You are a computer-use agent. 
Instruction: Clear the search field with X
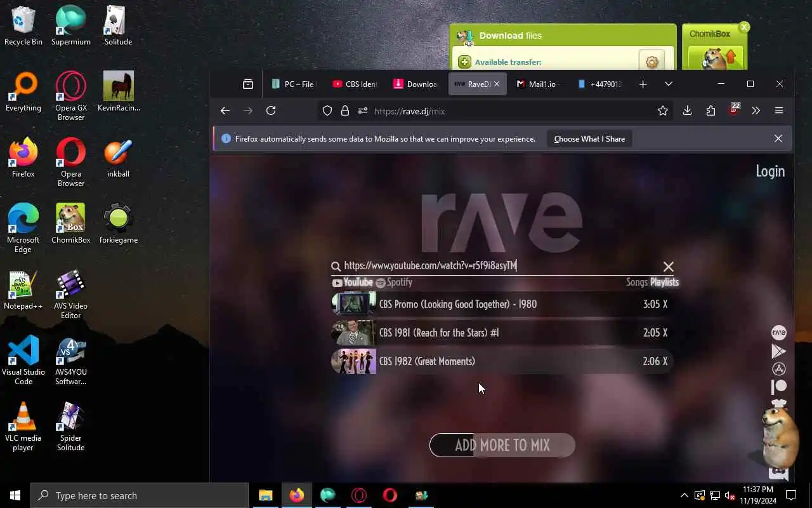point(668,267)
